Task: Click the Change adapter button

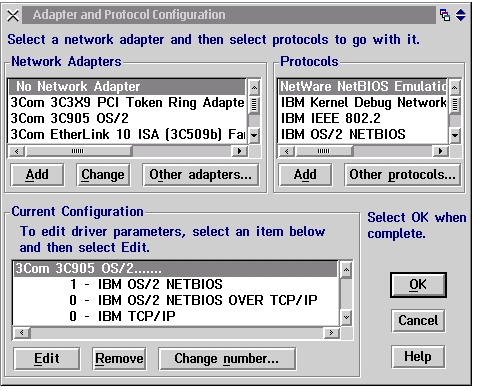Action: (x=103, y=174)
